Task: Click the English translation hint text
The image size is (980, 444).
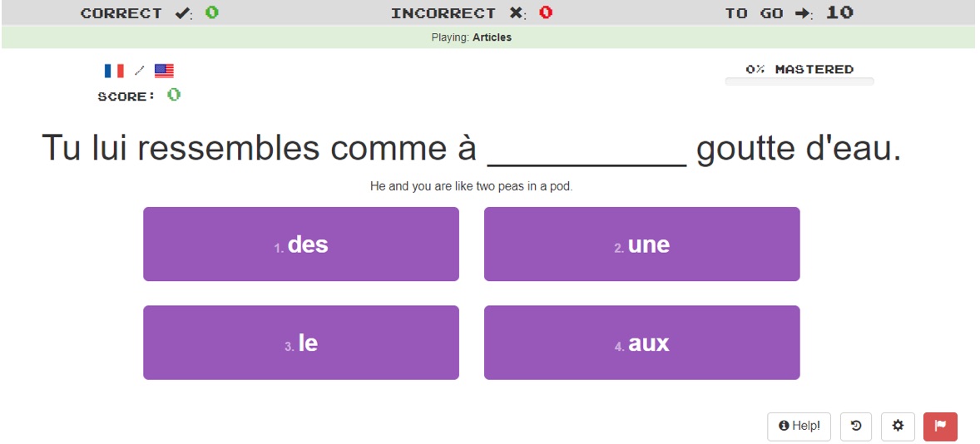Action: (471, 187)
